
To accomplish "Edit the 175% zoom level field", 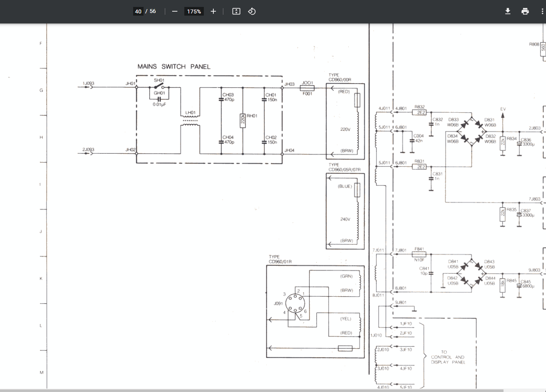I will pyautogui.click(x=194, y=11).
